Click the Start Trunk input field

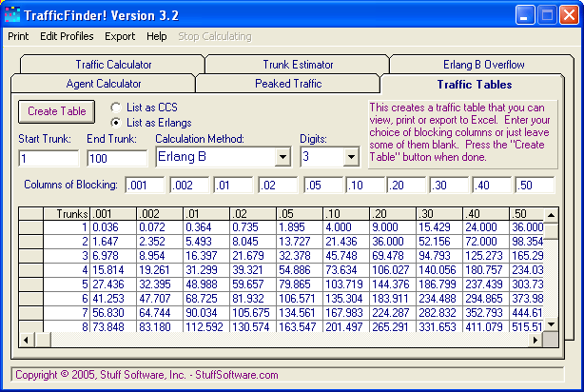[49, 158]
